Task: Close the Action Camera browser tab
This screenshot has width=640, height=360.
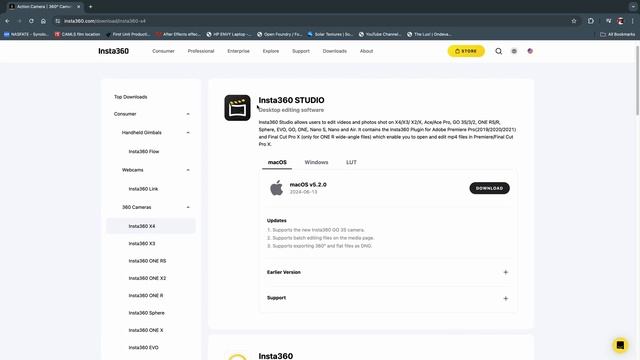Action: [79, 7]
